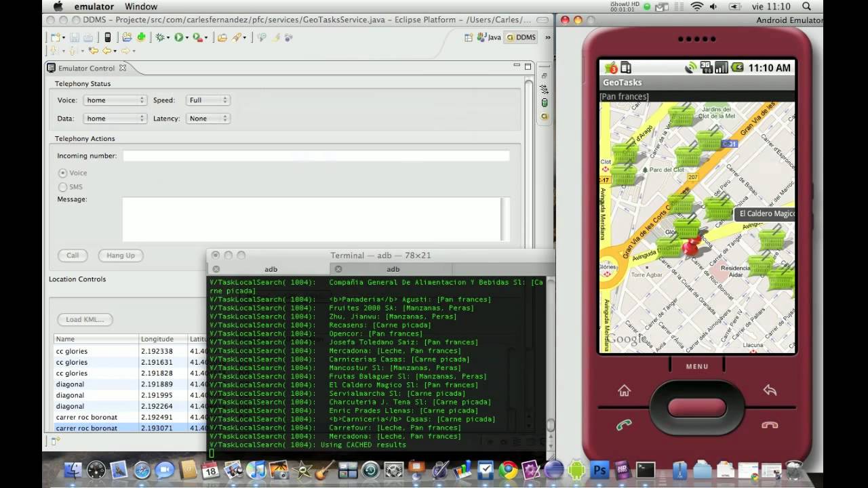This screenshot has height=488, width=868.
Task: Select the cc glories row with longitude 2.192338
Action: (130, 351)
